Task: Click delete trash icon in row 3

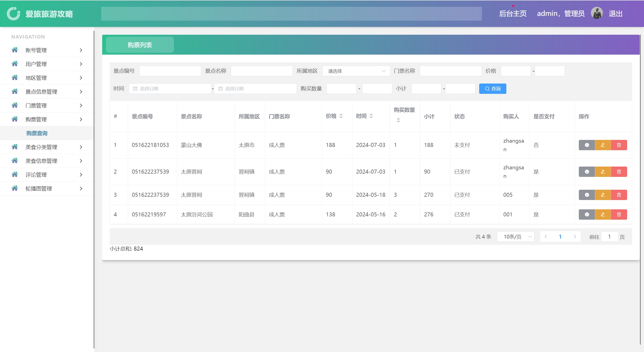Action: pos(619,195)
